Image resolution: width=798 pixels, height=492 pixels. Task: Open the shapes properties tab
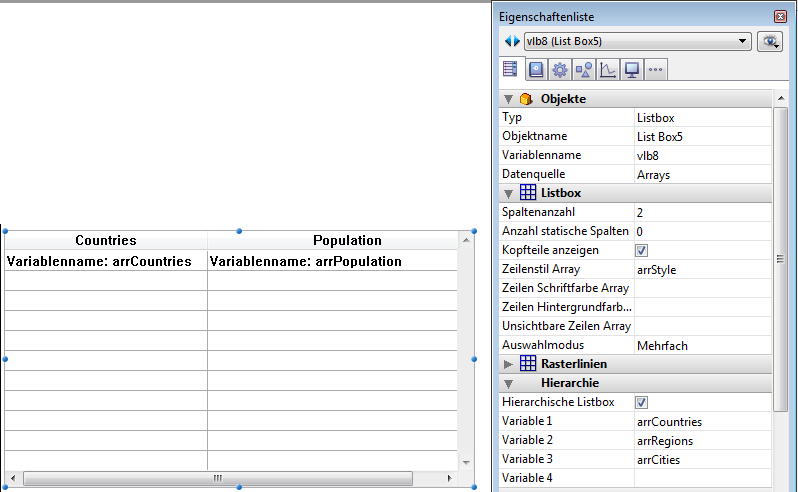point(584,69)
